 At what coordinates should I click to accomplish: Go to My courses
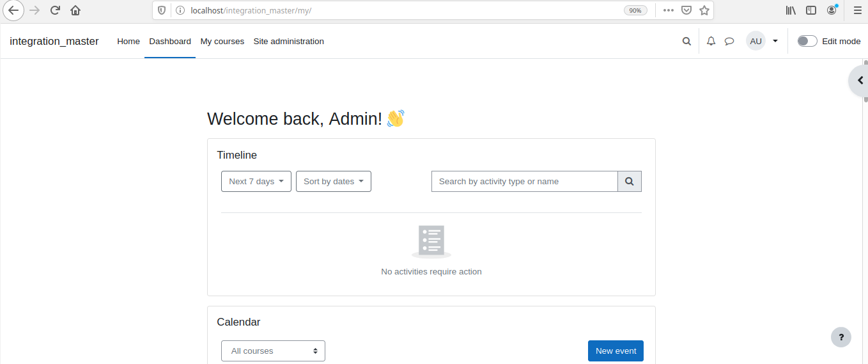222,41
